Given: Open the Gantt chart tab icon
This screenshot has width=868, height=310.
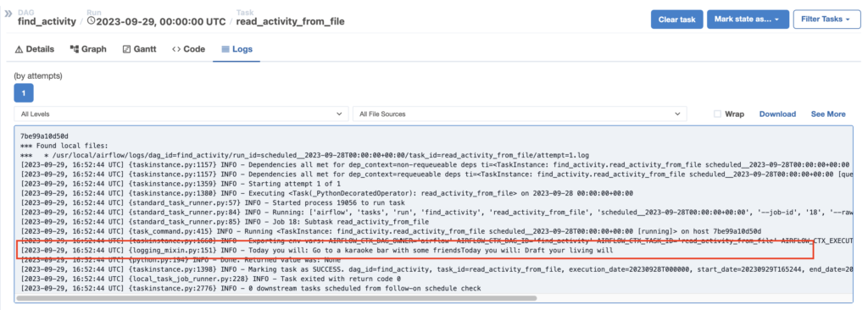Looking at the screenshot, I should [x=126, y=49].
